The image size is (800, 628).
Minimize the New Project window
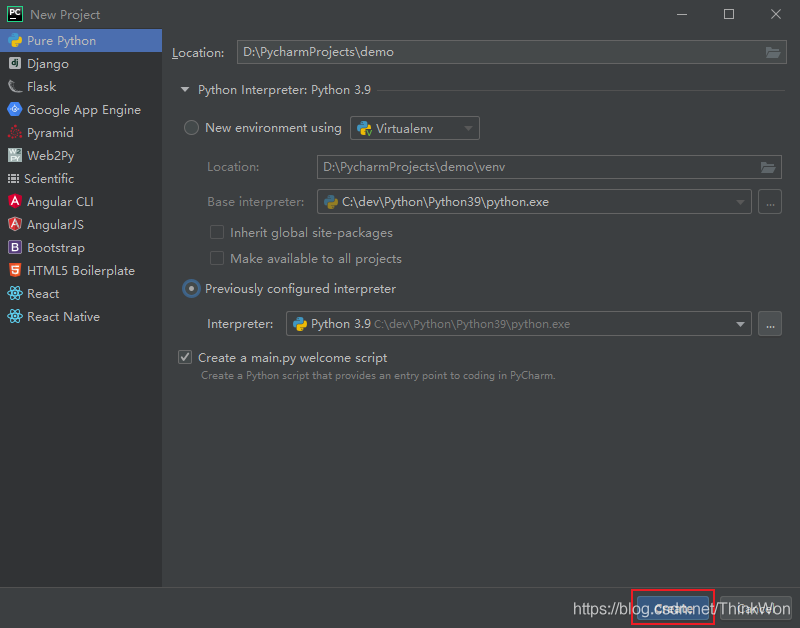pyautogui.click(x=682, y=14)
